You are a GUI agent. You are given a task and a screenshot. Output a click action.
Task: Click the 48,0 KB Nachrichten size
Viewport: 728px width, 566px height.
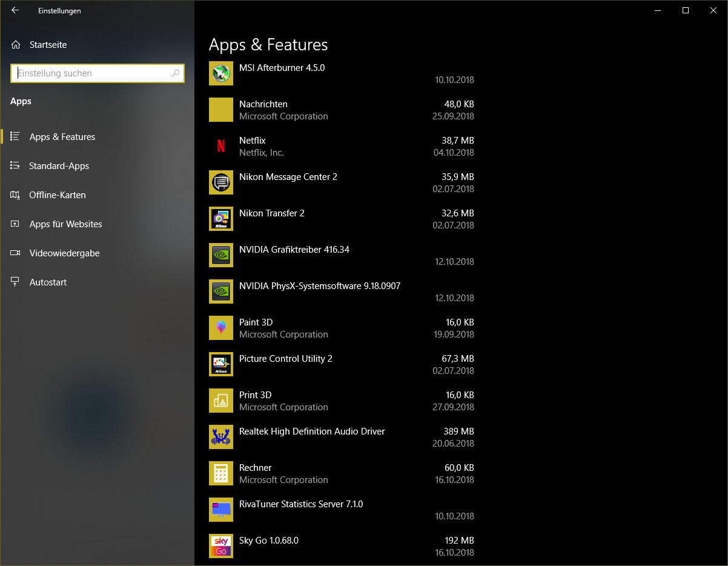pyautogui.click(x=459, y=104)
